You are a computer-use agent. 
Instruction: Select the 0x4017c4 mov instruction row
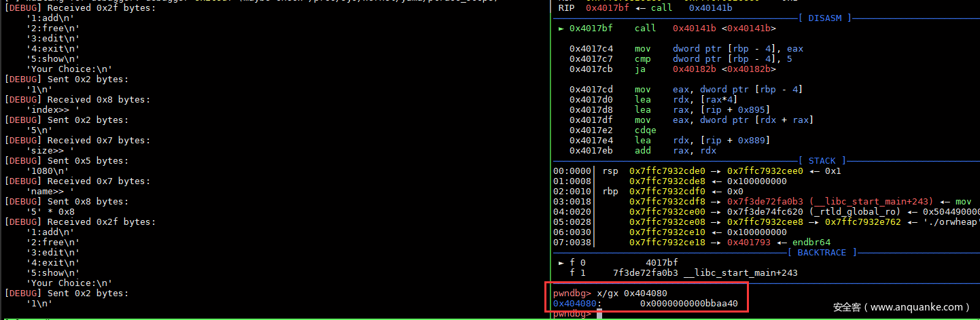(686, 48)
